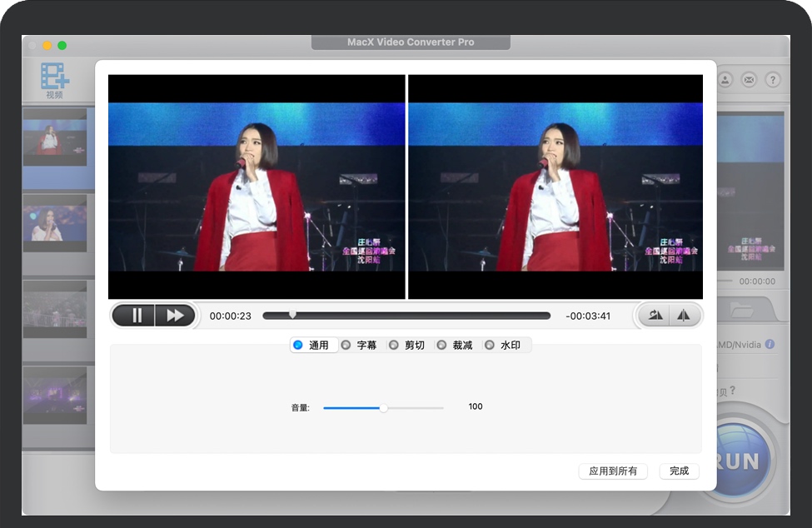This screenshot has height=528, width=812.
Task: Click the 应用到所有 button
Action: click(612, 471)
